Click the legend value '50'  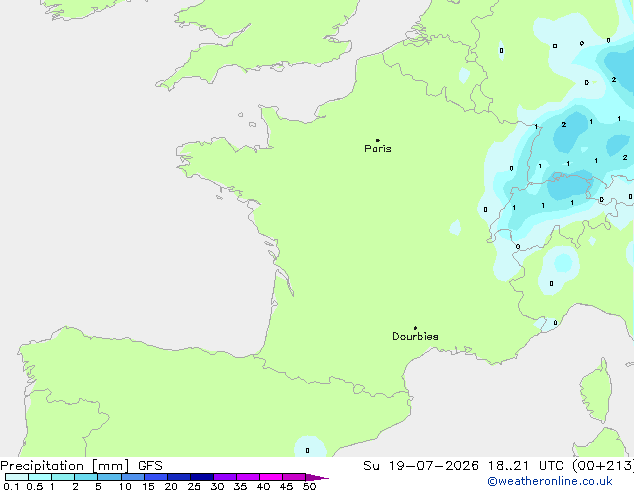(309, 486)
